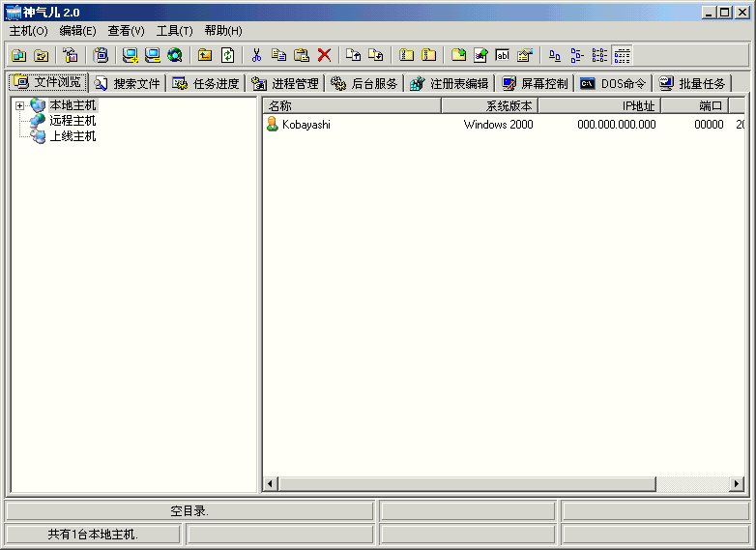Image resolution: width=756 pixels, height=550 pixels.
Task: Click the Add host computer icon
Action: click(x=131, y=56)
